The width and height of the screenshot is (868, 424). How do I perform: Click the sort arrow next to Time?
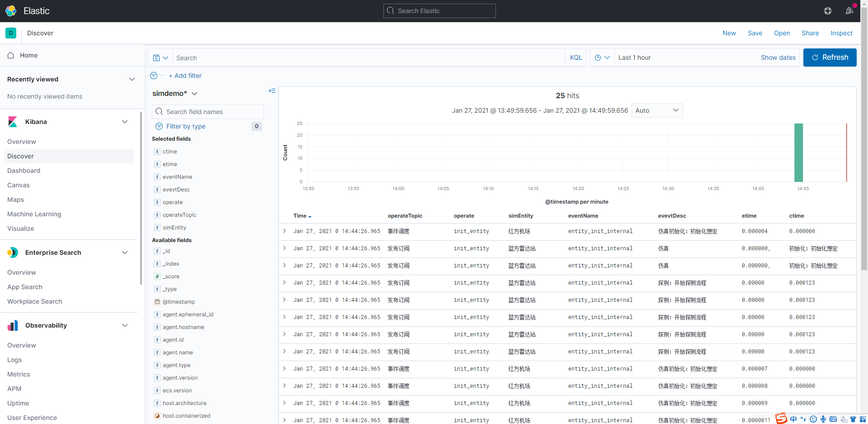pyautogui.click(x=310, y=217)
